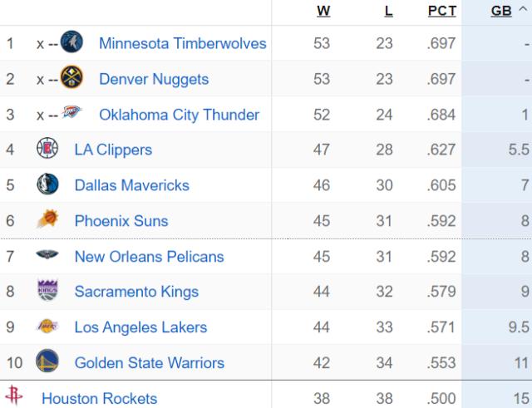Viewport: 532px width, 408px height.
Task: Open the Los Angeles Lakers team link
Action: tap(140, 327)
